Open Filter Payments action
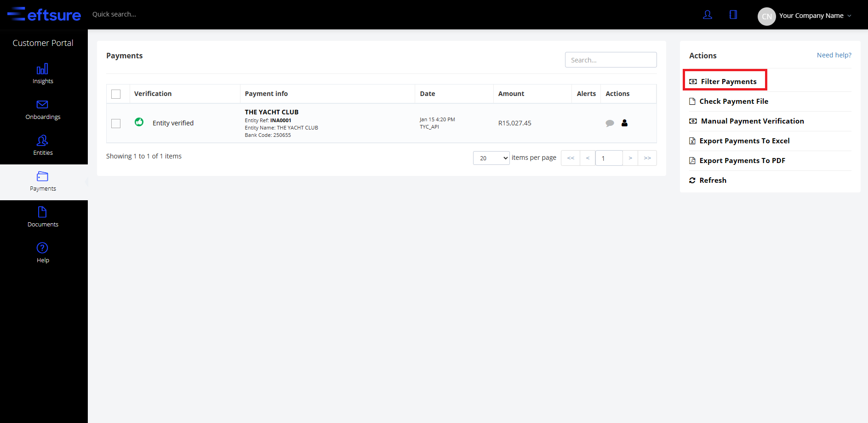Viewport: 868px width, 423px height. [724, 81]
